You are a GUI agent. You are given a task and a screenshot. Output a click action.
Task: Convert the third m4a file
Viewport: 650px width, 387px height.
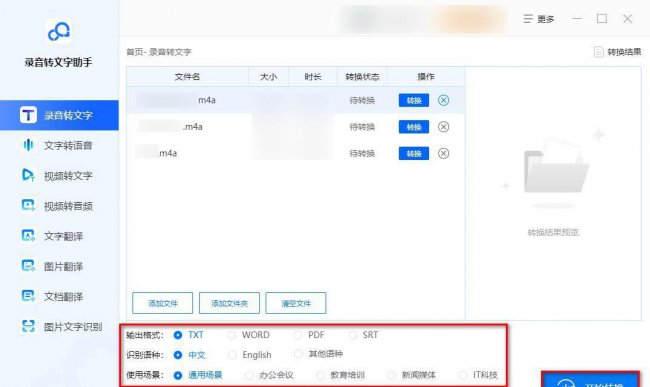tap(414, 153)
